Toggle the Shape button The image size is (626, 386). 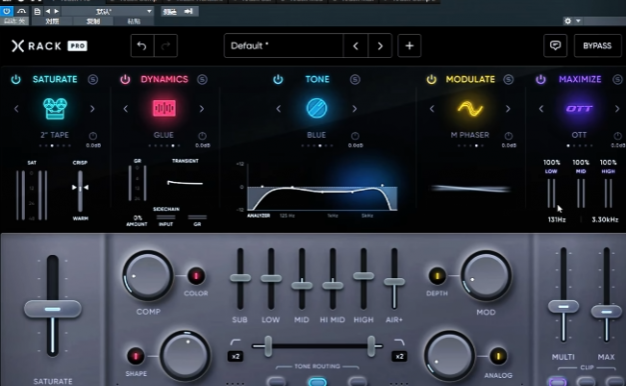pos(135,356)
